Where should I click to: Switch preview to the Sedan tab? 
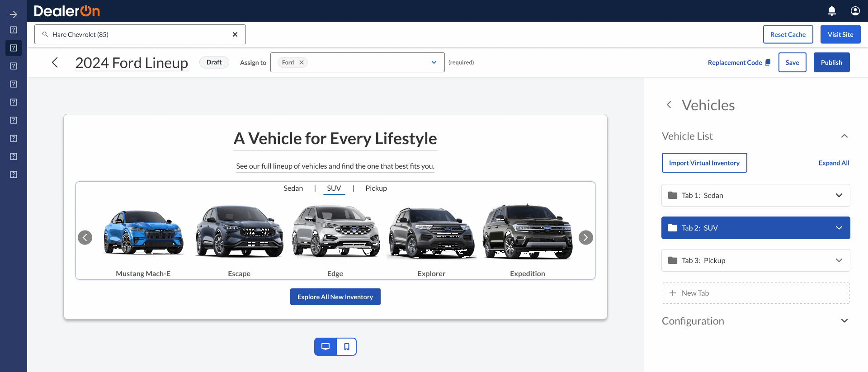coord(293,188)
